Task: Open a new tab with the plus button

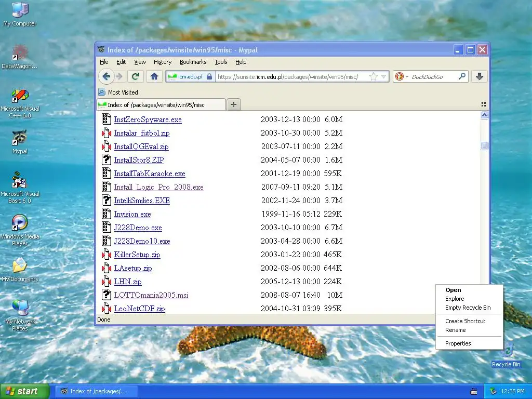Action: click(233, 104)
